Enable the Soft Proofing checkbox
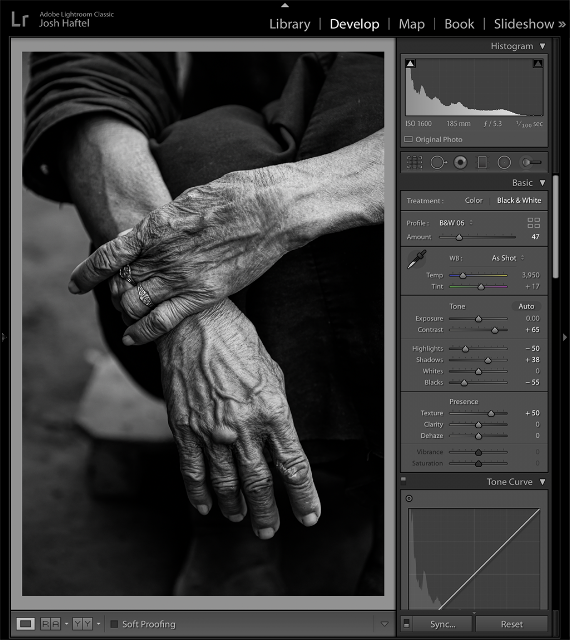 click(x=114, y=624)
